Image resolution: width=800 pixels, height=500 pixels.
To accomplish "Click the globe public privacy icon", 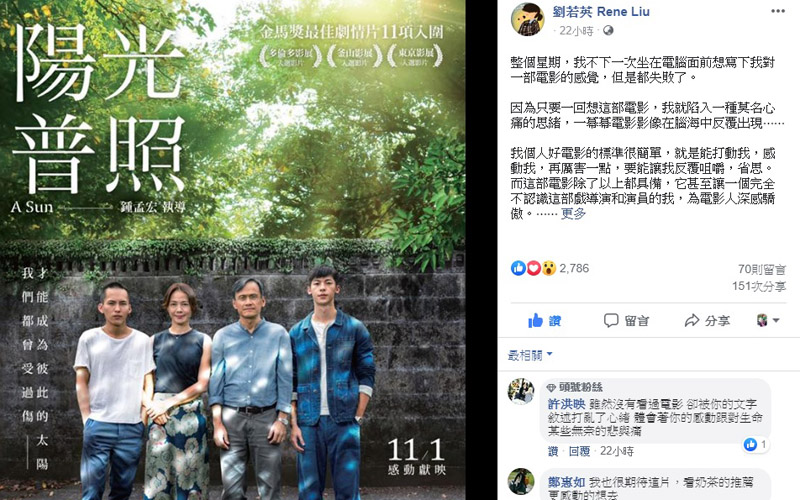I will point(608,31).
